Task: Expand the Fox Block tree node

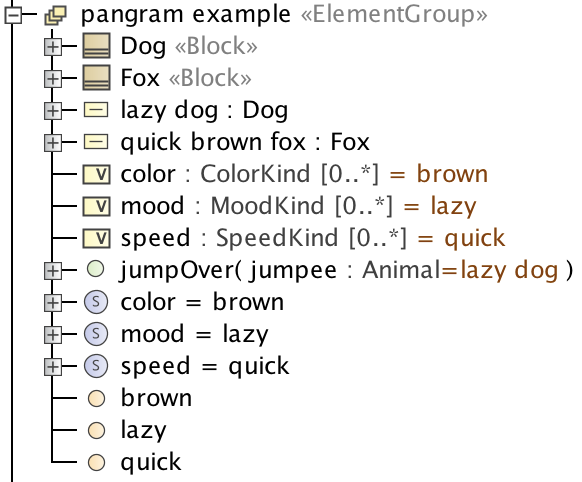Action: (53, 79)
